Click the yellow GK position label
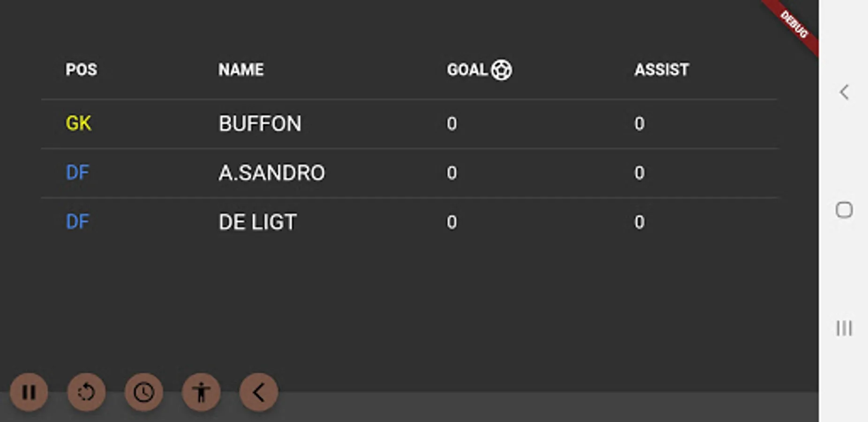The height and width of the screenshot is (422, 868). click(x=78, y=124)
